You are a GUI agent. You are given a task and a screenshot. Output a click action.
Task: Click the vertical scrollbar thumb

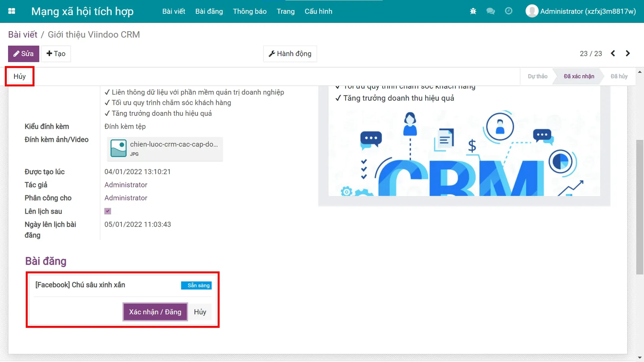[x=640, y=207]
